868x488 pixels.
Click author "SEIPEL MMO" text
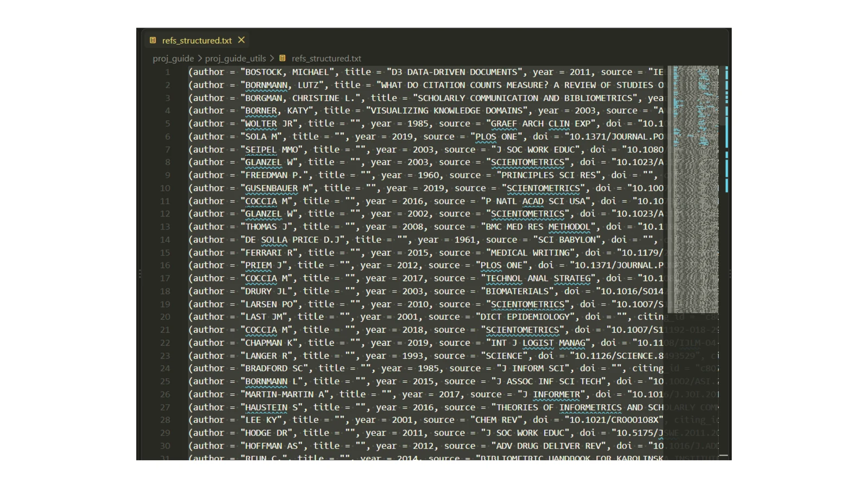(272, 150)
